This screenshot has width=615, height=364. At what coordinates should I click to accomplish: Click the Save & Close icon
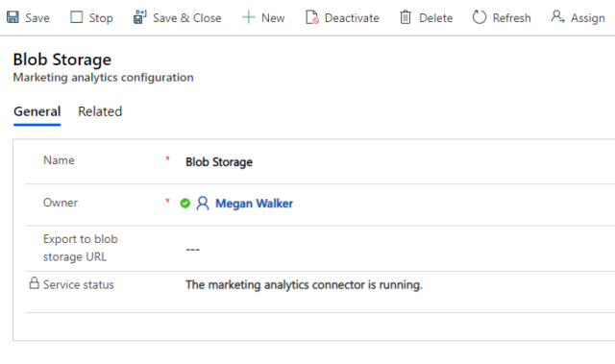(139, 17)
